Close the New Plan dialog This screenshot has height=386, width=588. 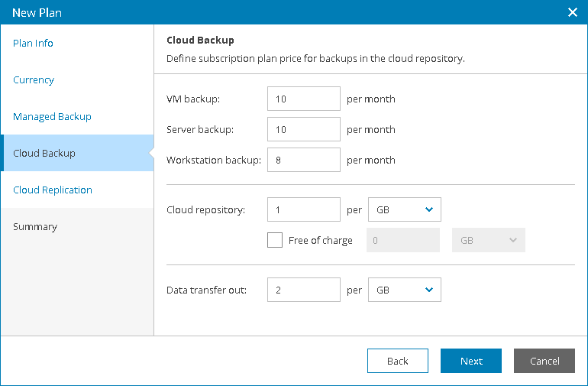572,12
